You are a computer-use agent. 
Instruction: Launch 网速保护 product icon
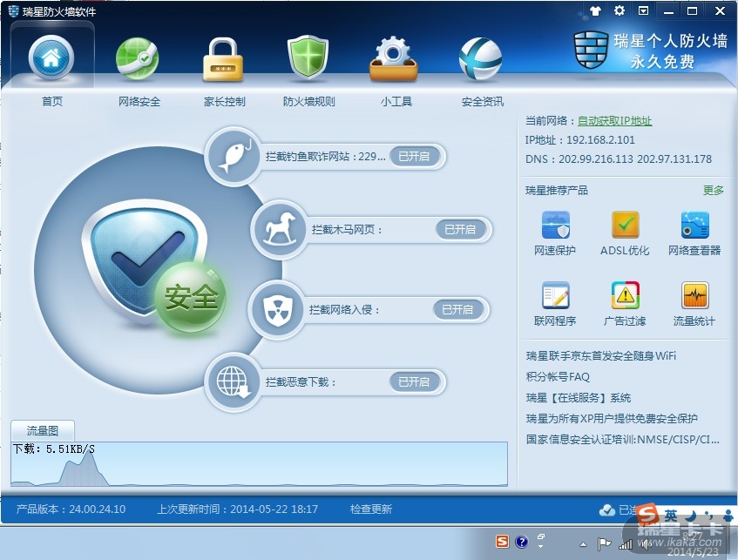555,225
